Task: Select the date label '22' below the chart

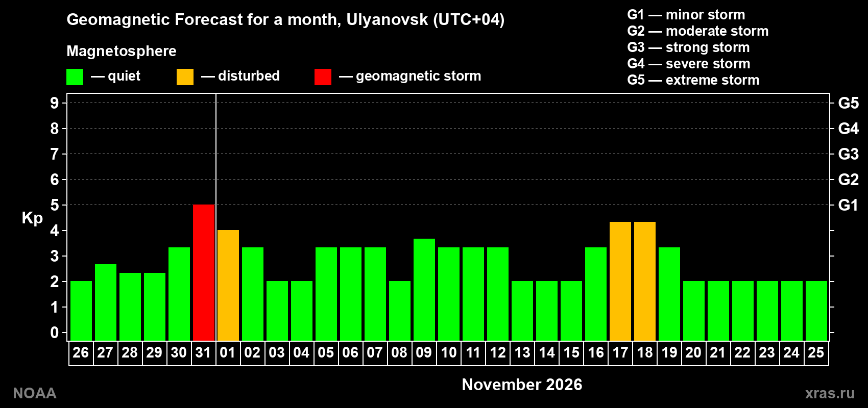Action: (742, 353)
